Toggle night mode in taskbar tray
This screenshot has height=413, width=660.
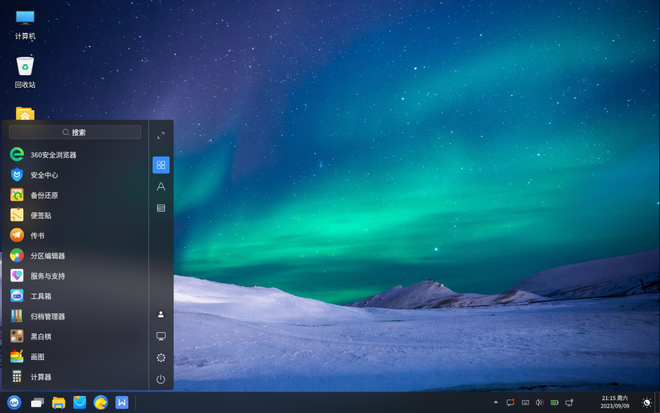[646, 403]
